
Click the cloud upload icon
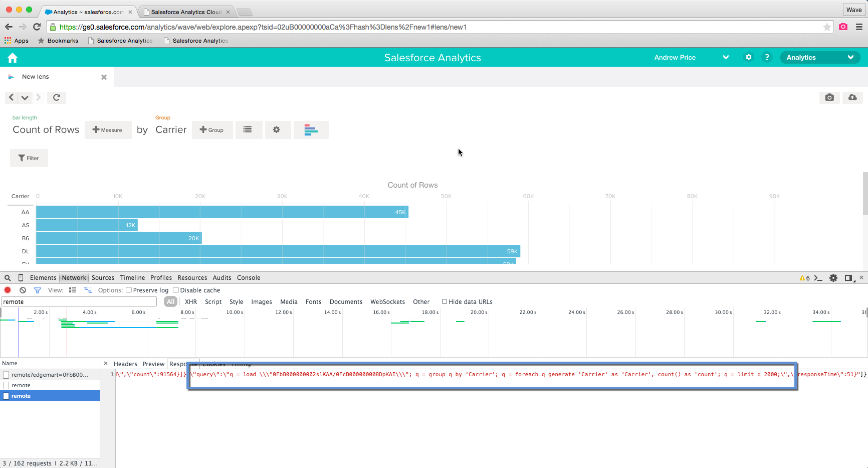852,97
